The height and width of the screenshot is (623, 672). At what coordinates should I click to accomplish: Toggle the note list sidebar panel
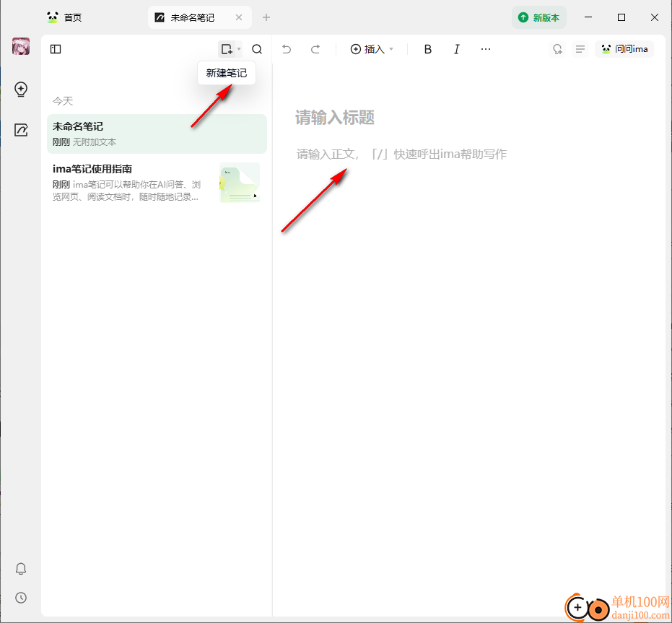(56, 49)
